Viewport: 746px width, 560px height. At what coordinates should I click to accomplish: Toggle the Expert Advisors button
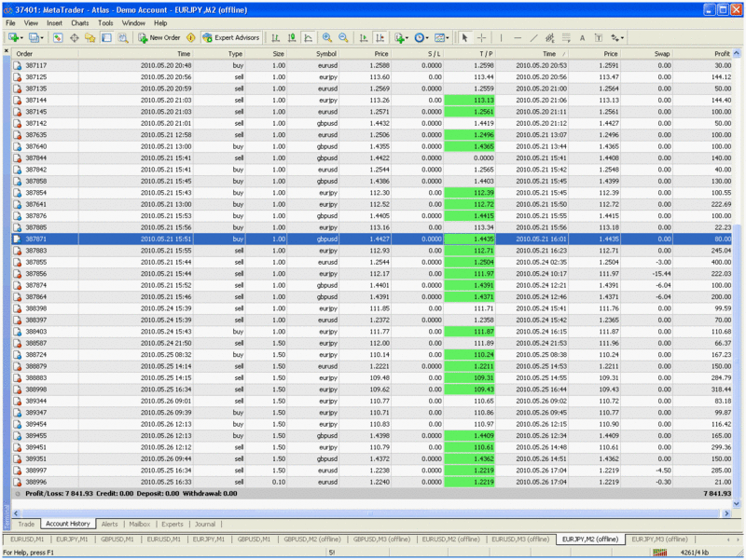[231, 38]
